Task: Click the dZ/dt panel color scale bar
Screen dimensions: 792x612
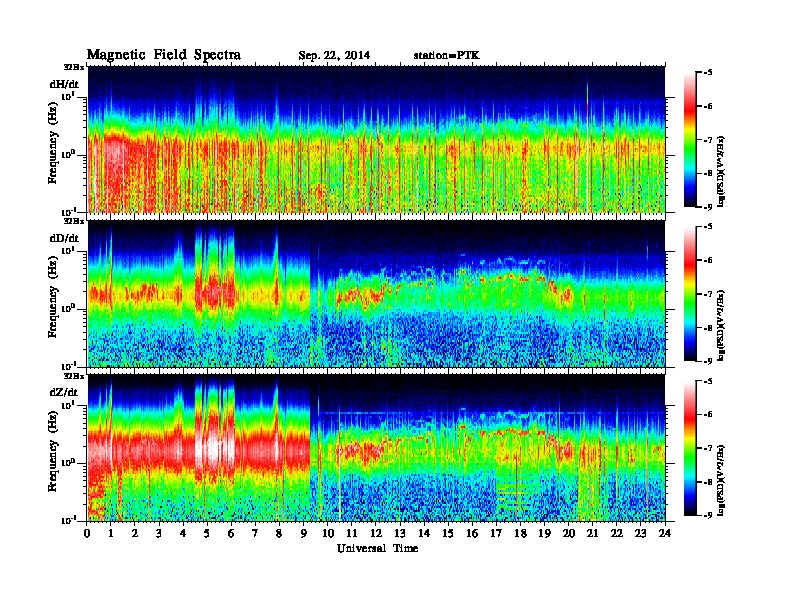Action: pos(690,448)
